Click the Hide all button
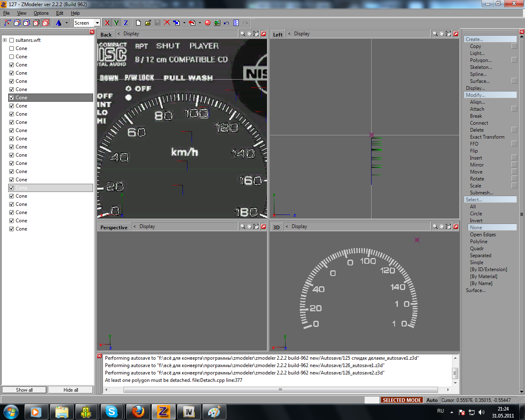 (x=71, y=390)
